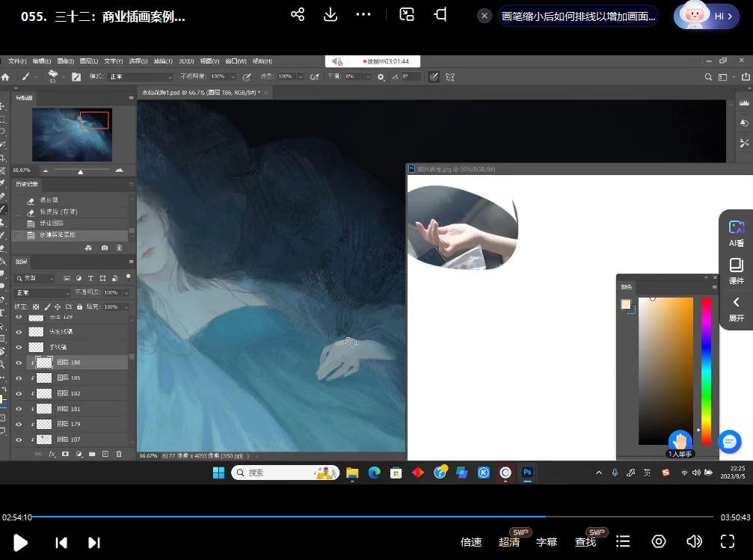Toggle visibility of layer 图层 185
The height and width of the screenshot is (560, 753).
pos(17,378)
